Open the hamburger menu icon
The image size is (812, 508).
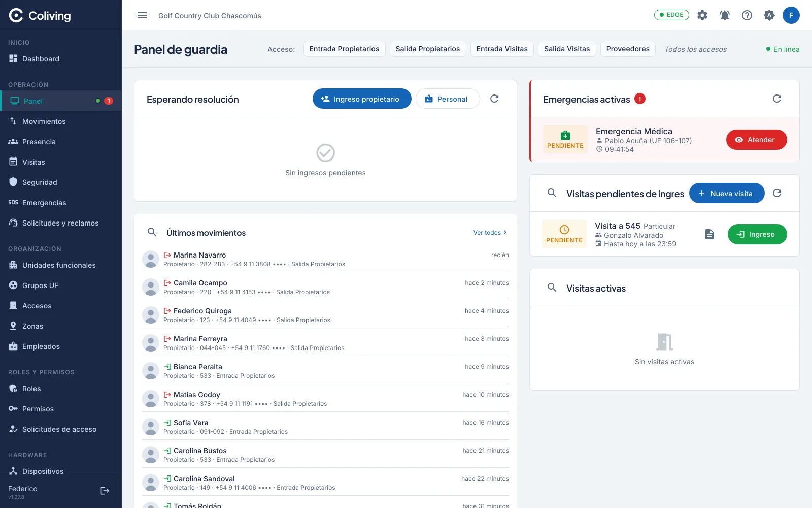[142, 15]
